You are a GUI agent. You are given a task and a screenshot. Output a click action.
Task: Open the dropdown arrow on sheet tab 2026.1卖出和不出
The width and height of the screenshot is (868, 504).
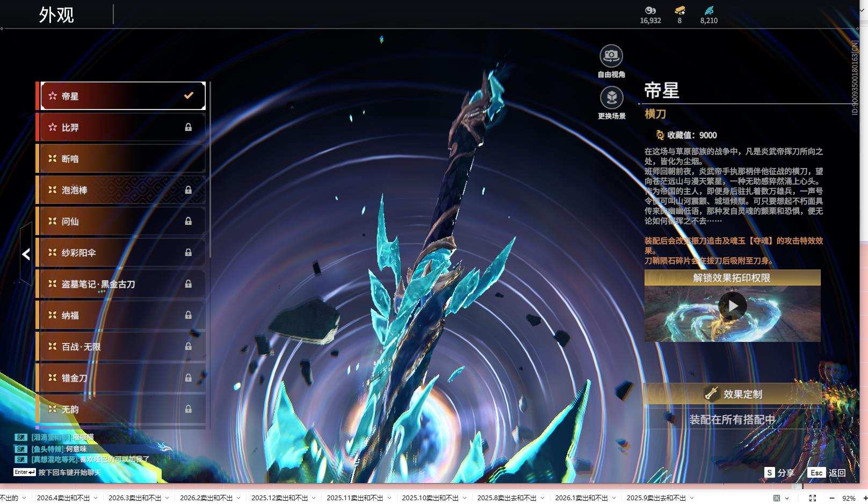tap(613, 498)
